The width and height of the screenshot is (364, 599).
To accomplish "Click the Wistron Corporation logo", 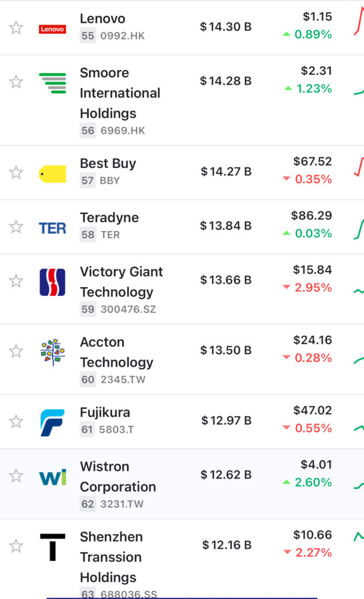I will [x=53, y=477].
